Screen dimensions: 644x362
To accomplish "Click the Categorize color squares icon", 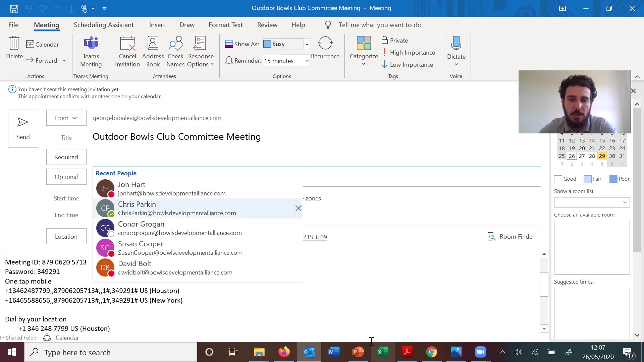I will [364, 43].
